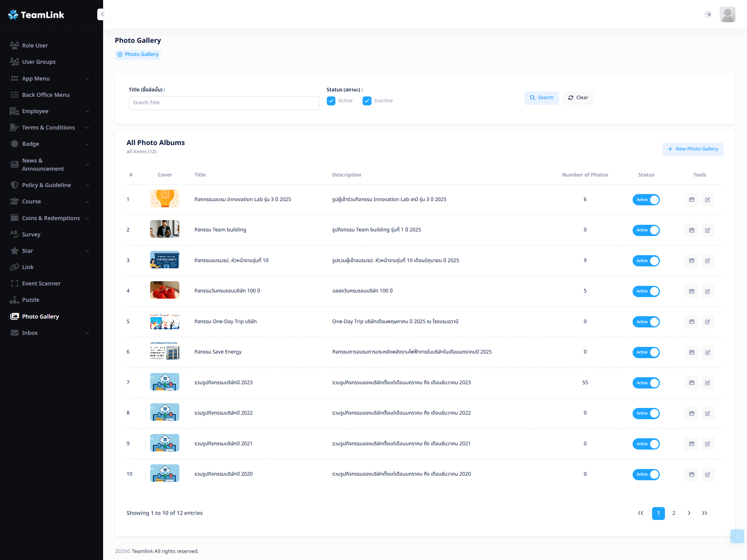The height and width of the screenshot is (560, 747).
Task: Click the New Photo Gallery button
Action: point(693,149)
